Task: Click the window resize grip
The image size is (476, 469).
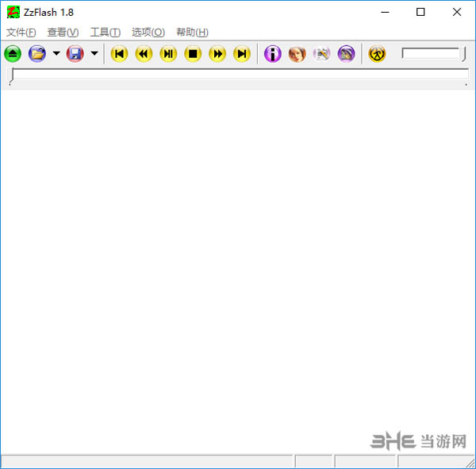Action: point(470,463)
